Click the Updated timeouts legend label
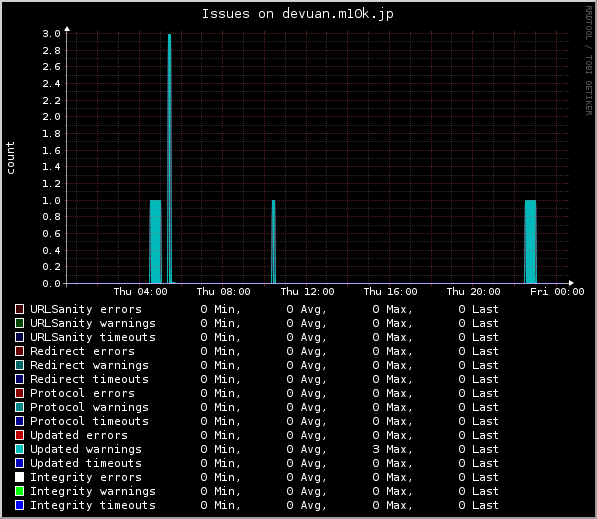The width and height of the screenshot is (597, 519). click(x=86, y=463)
